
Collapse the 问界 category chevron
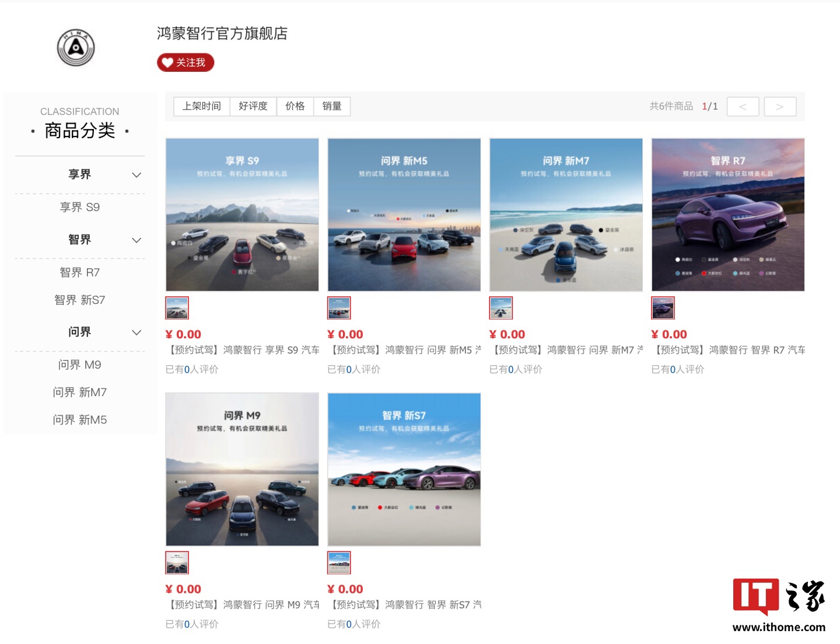pos(136,332)
